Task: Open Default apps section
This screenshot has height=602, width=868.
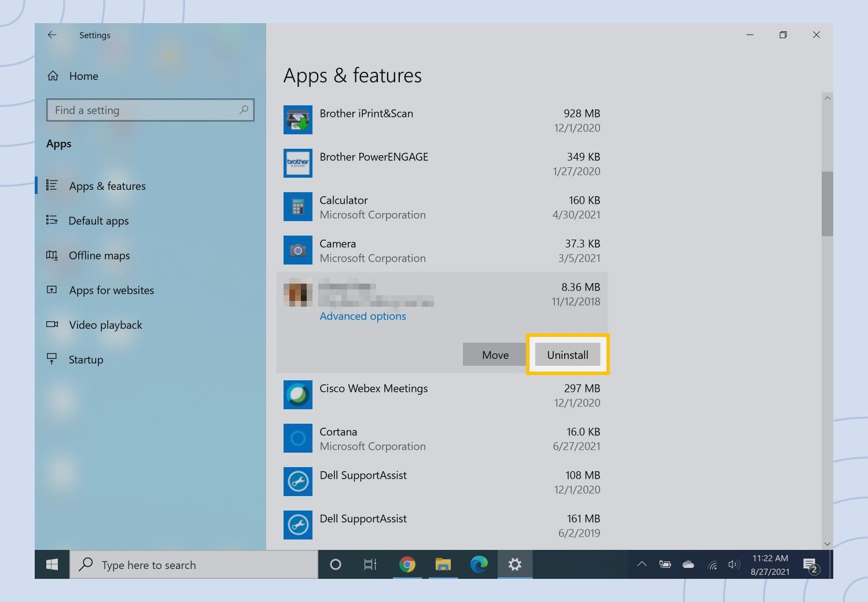Action: click(98, 221)
